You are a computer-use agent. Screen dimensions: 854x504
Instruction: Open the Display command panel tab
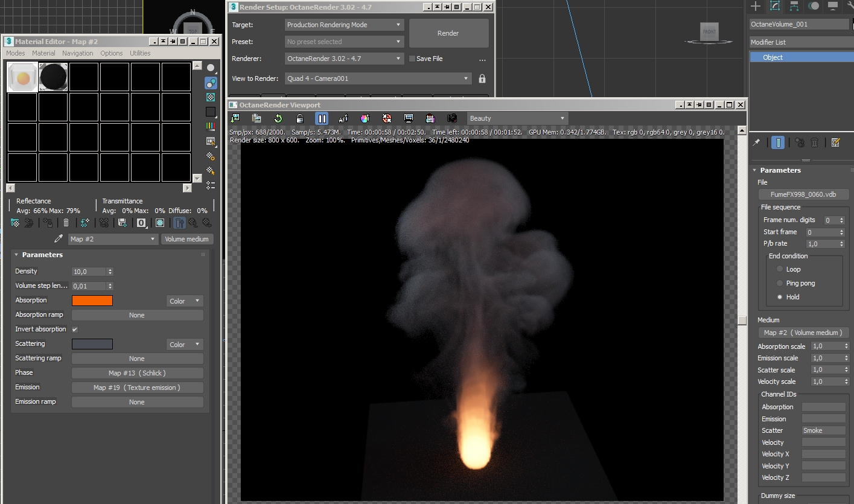[x=833, y=6]
